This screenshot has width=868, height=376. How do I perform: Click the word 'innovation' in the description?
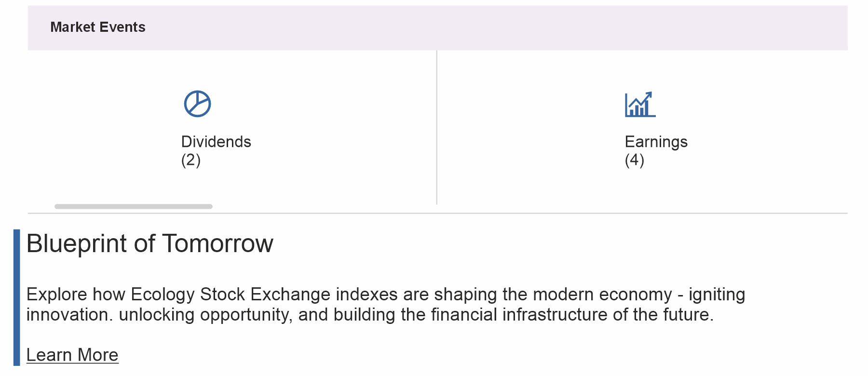[67, 315]
